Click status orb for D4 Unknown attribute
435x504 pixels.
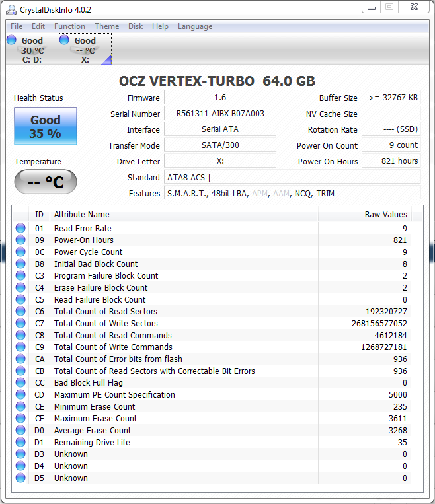pos(20,466)
